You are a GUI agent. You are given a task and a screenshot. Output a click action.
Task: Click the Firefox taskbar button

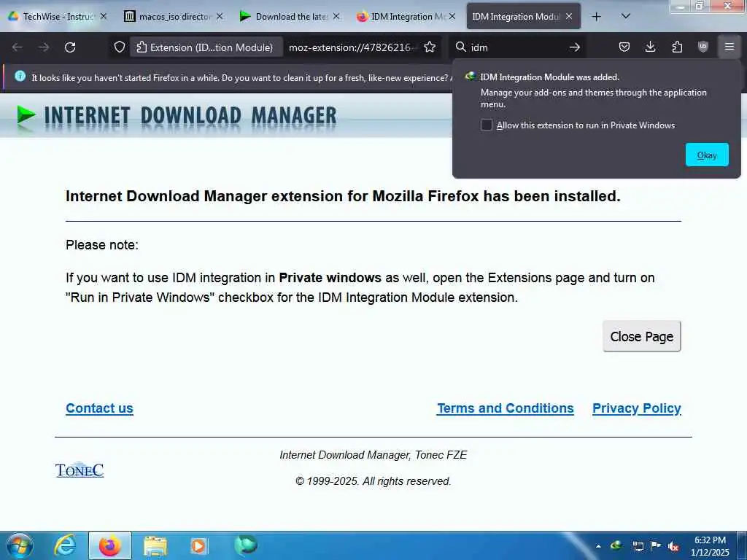(x=109, y=545)
